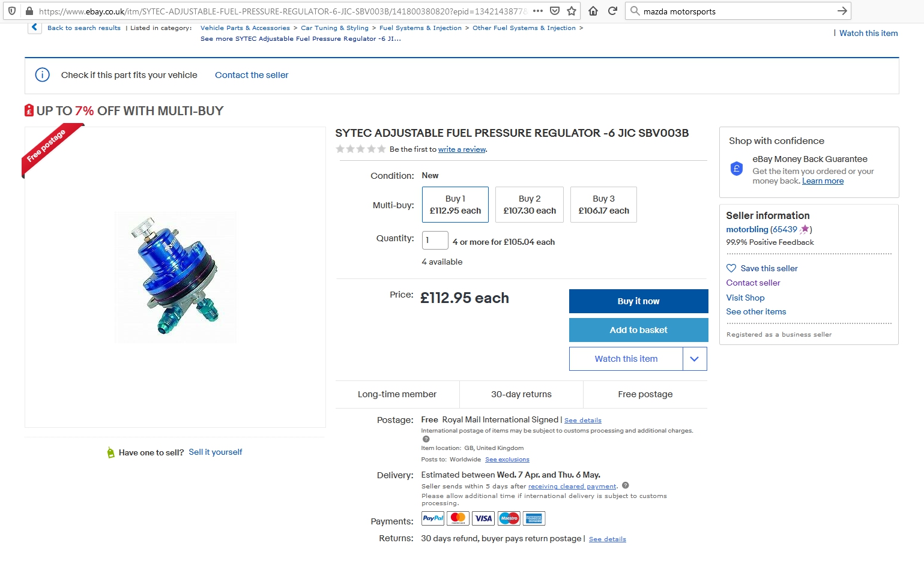The width and height of the screenshot is (924, 564).
Task: Click the heart icon to save this seller
Action: point(731,268)
